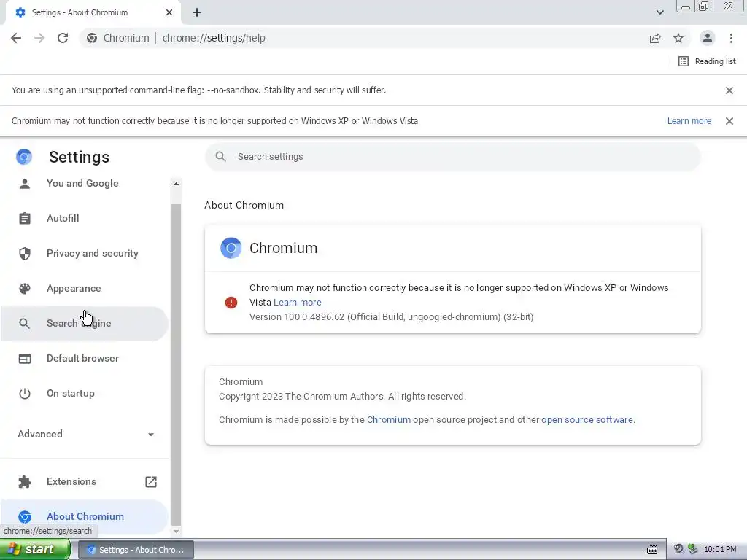This screenshot has height=560, width=747.
Task: Go back with the browser back arrow
Action: tap(16, 38)
